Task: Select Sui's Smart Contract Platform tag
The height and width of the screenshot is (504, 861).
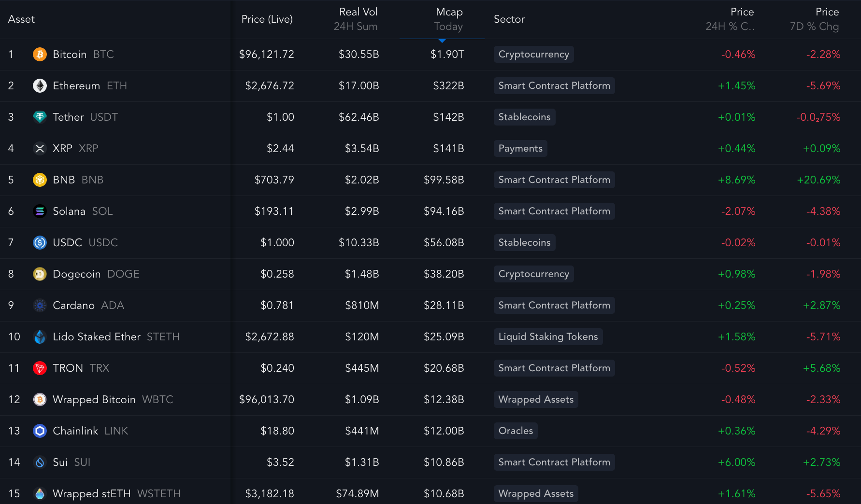Action: coord(554,462)
